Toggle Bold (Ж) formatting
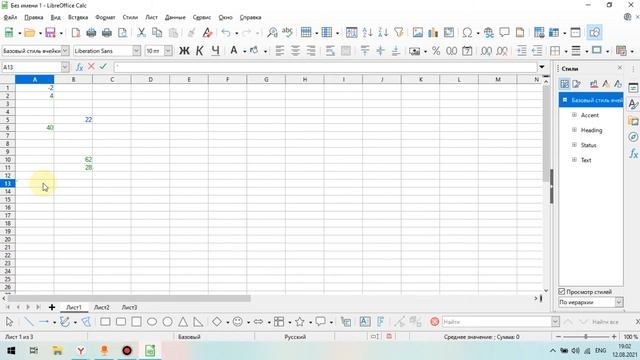This screenshot has height=360, width=640. pyautogui.click(x=184, y=51)
